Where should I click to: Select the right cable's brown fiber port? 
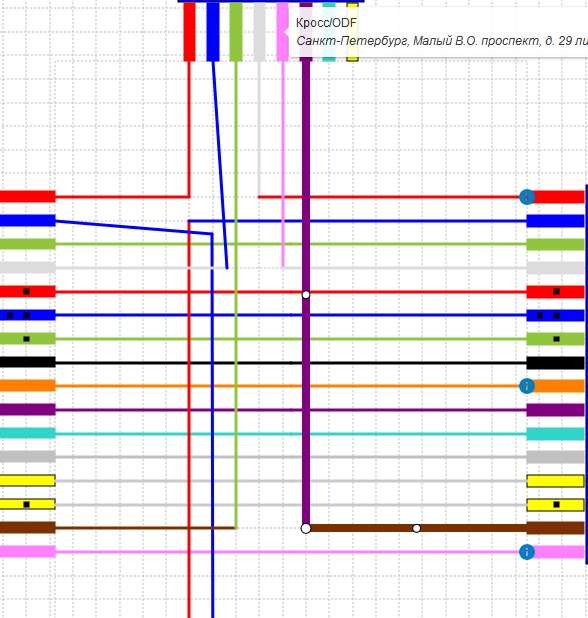pyautogui.click(x=556, y=528)
